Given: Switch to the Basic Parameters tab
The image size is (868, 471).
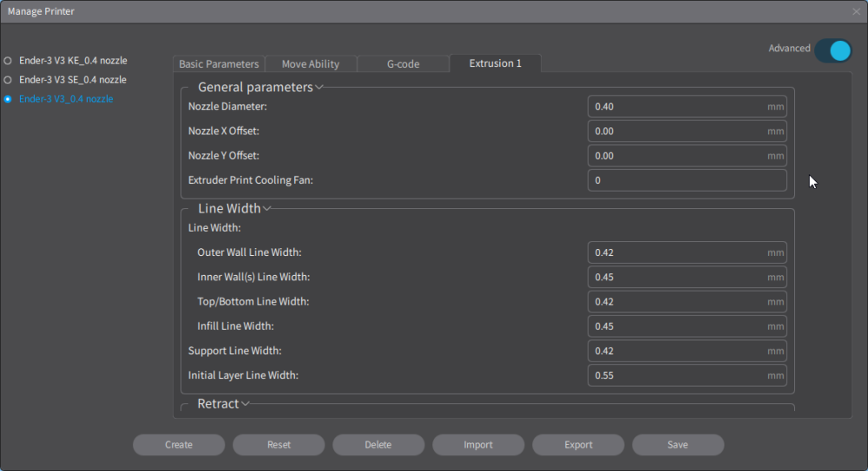Looking at the screenshot, I should click(x=219, y=64).
